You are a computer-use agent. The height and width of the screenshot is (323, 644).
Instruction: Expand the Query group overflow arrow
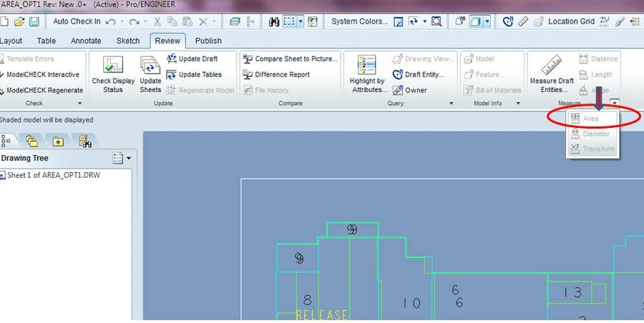point(451,104)
